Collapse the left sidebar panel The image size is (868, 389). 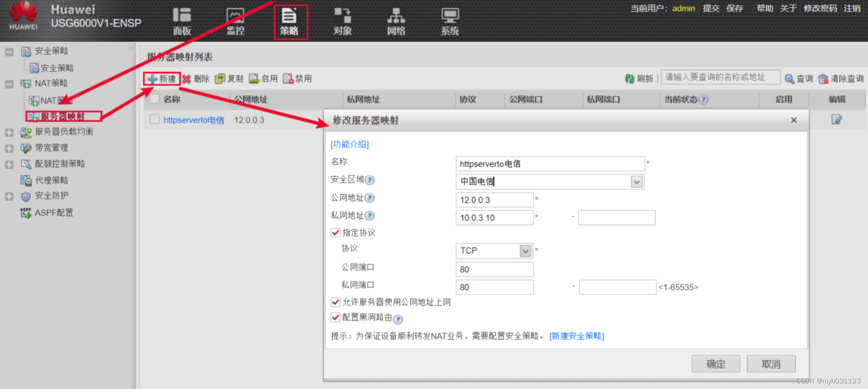(131, 48)
